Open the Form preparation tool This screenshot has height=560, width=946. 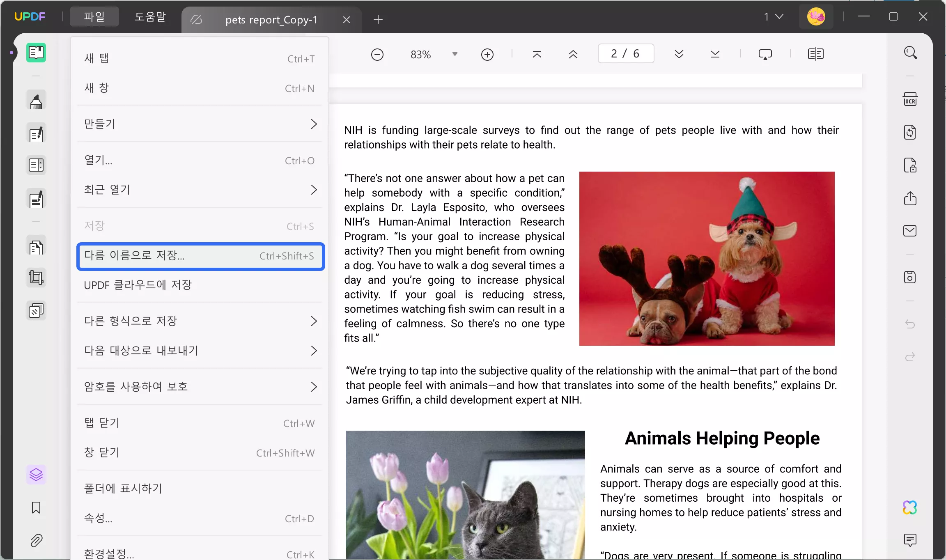pyautogui.click(x=36, y=165)
